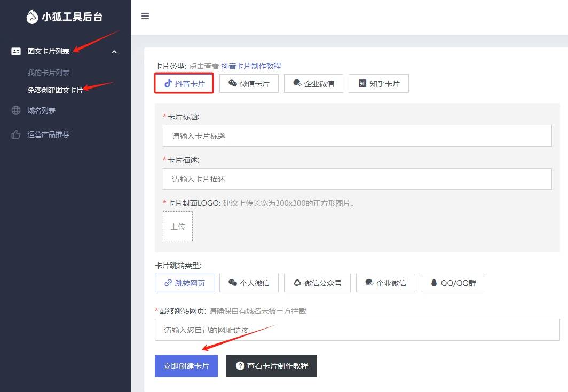This screenshot has width=568, height=392.
Task: Click the 企业微信 card type option
Action: 313,83
